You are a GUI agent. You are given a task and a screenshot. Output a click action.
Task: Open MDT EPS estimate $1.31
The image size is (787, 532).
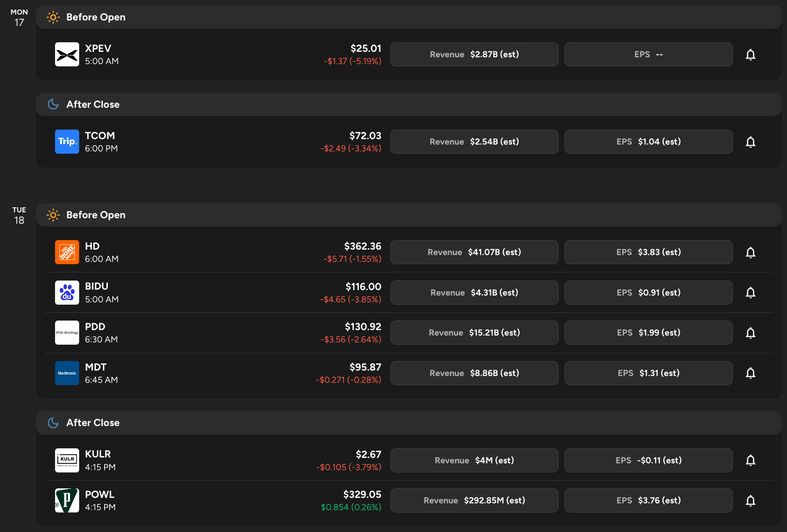[x=649, y=373]
